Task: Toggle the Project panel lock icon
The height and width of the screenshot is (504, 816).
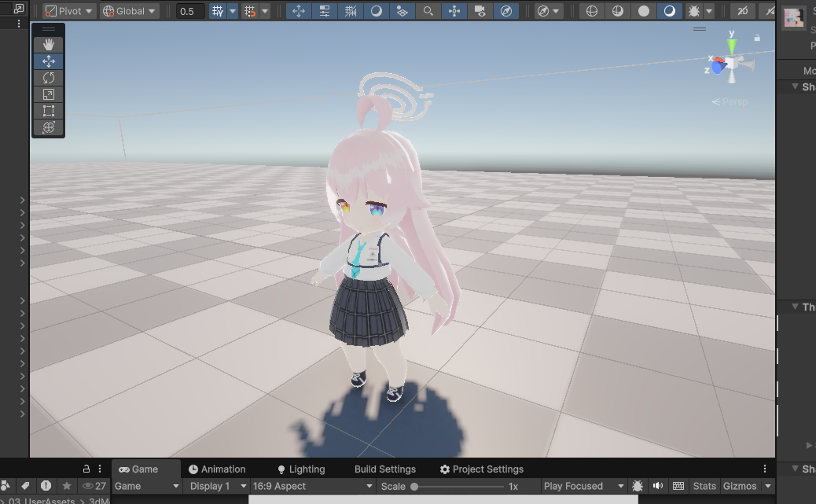Action: pyautogui.click(x=86, y=469)
